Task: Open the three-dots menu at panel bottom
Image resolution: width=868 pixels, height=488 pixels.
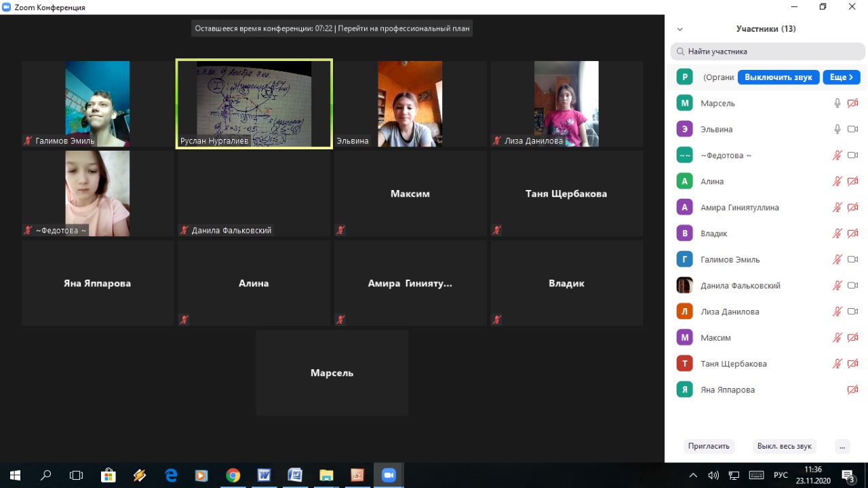Action: pos(842,446)
